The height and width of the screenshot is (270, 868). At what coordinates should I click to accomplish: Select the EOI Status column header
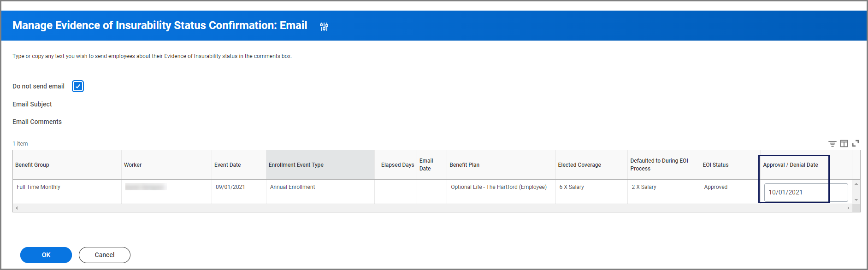[715, 165]
